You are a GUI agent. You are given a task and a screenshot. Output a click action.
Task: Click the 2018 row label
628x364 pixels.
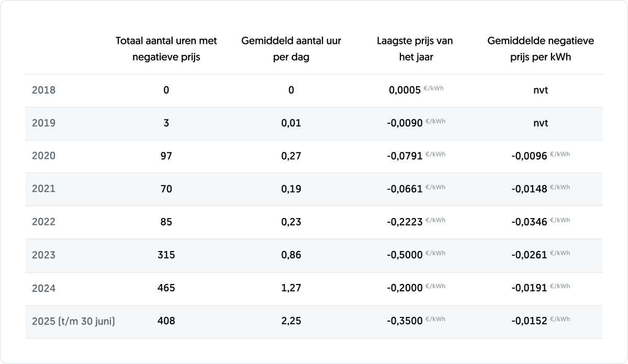coord(43,90)
